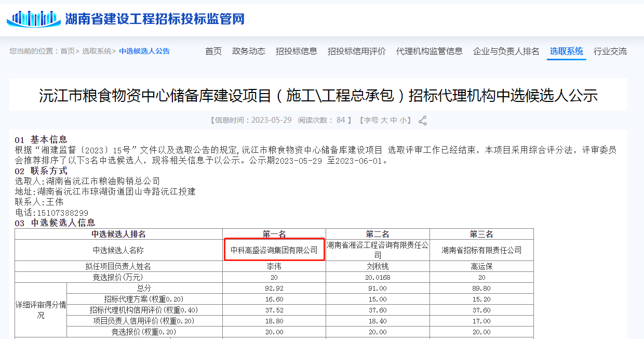
Task: Open 企业与负责人排名 menu item
Action: point(506,51)
